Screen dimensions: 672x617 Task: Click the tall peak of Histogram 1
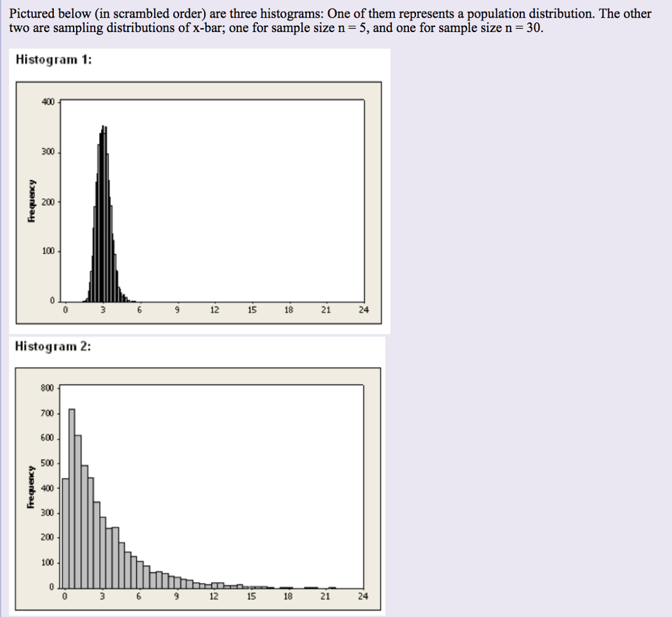point(103,213)
